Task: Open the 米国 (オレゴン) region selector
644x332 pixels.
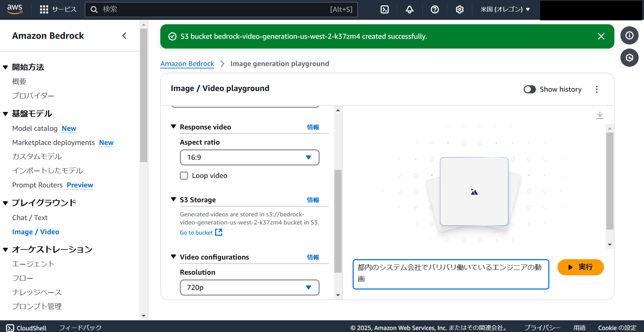Action: pyautogui.click(x=505, y=9)
